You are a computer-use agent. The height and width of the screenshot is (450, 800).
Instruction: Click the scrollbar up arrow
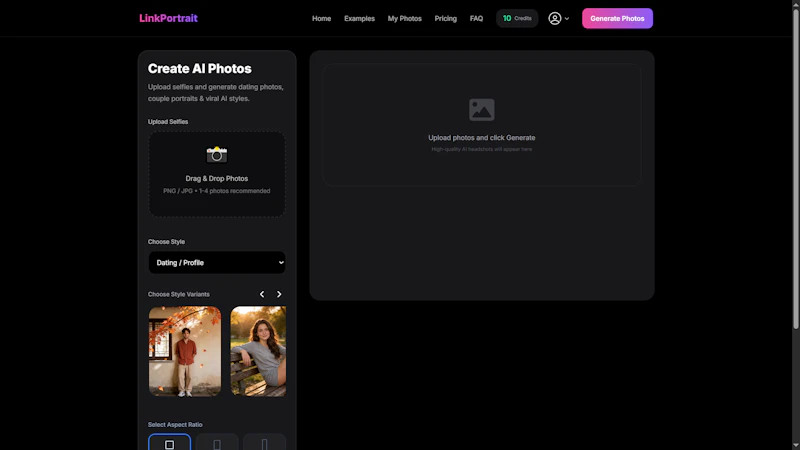tap(795, 4)
